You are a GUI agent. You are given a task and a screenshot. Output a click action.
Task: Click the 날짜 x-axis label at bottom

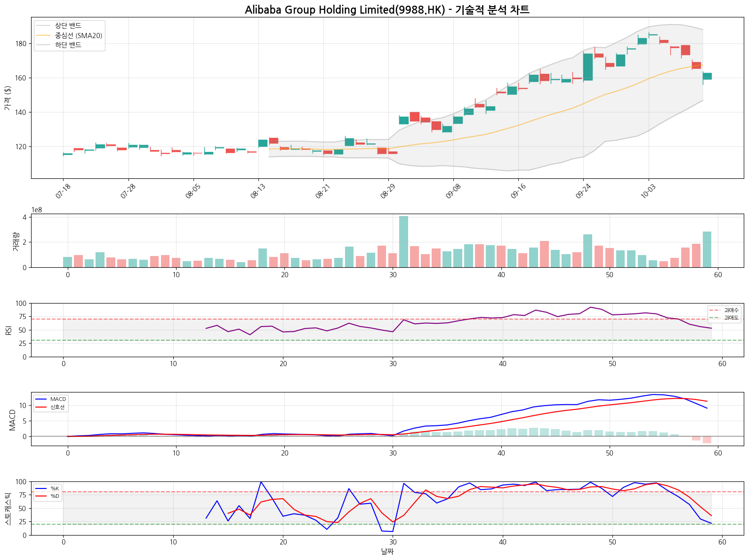coord(387,552)
